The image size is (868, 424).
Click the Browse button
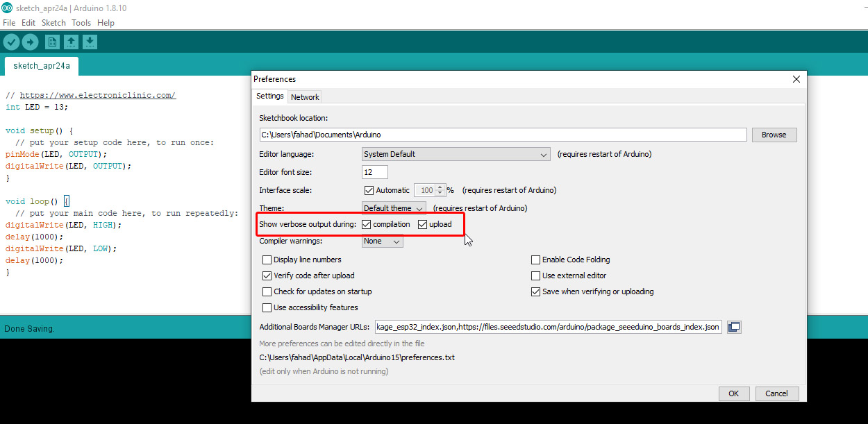click(x=774, y=135)
